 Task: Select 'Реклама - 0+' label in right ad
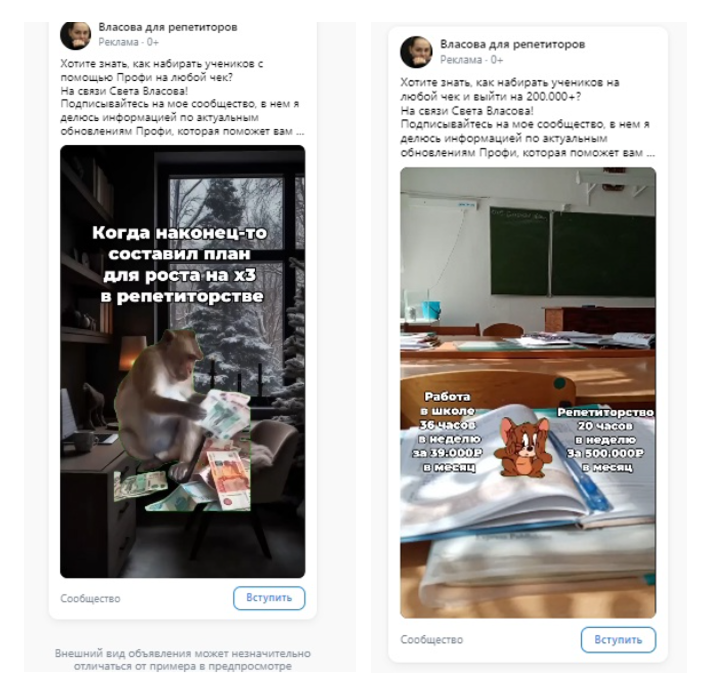click(x=472, y=60)
